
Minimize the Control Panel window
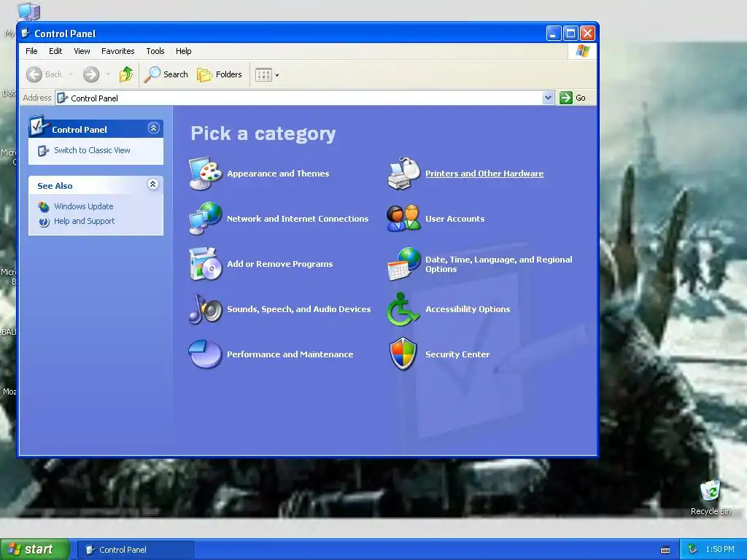point(554,34)
